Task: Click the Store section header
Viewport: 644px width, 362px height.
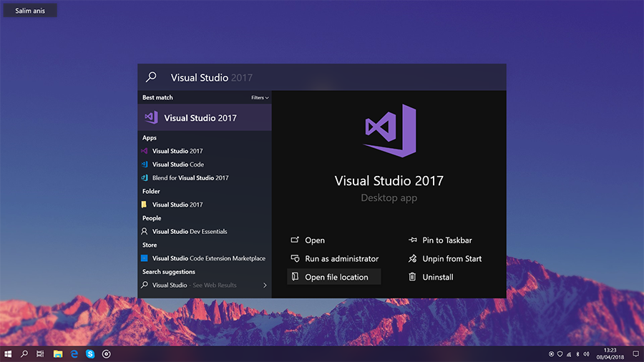Action: [150, 245]
